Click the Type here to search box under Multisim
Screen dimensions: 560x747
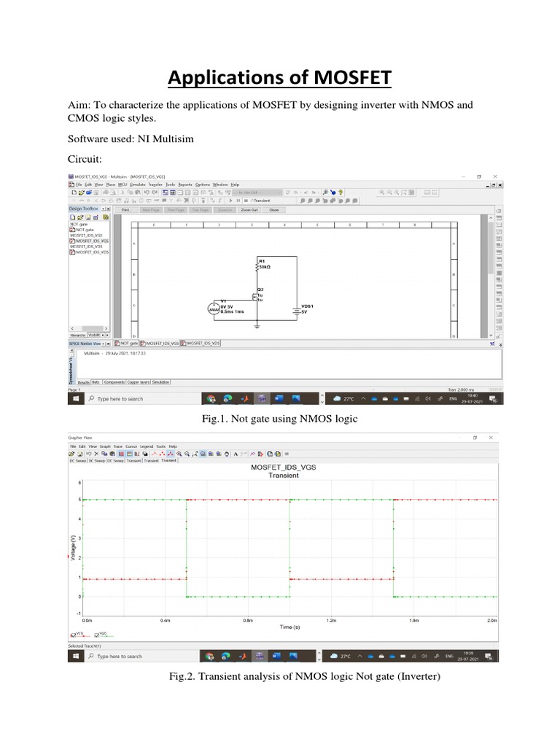click(x=142, y=399)
